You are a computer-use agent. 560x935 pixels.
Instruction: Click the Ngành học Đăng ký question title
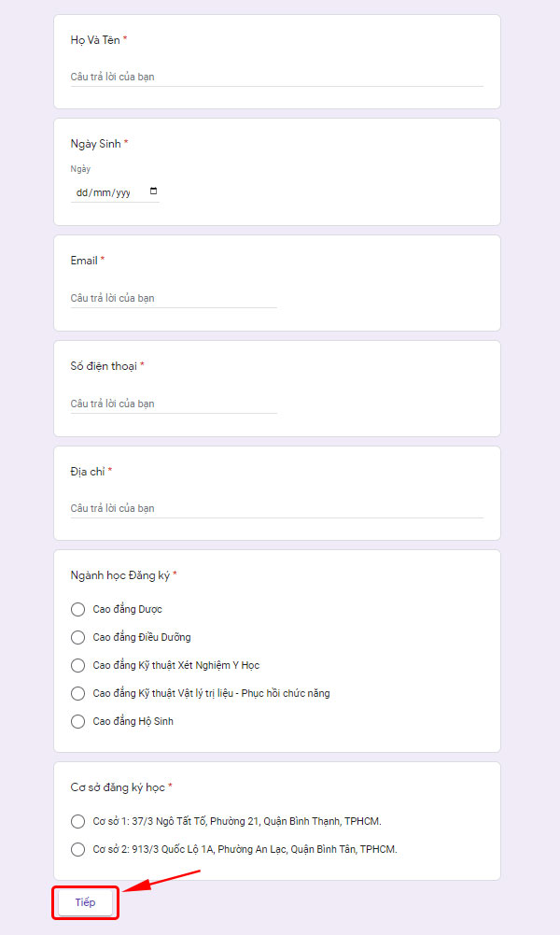120,574
